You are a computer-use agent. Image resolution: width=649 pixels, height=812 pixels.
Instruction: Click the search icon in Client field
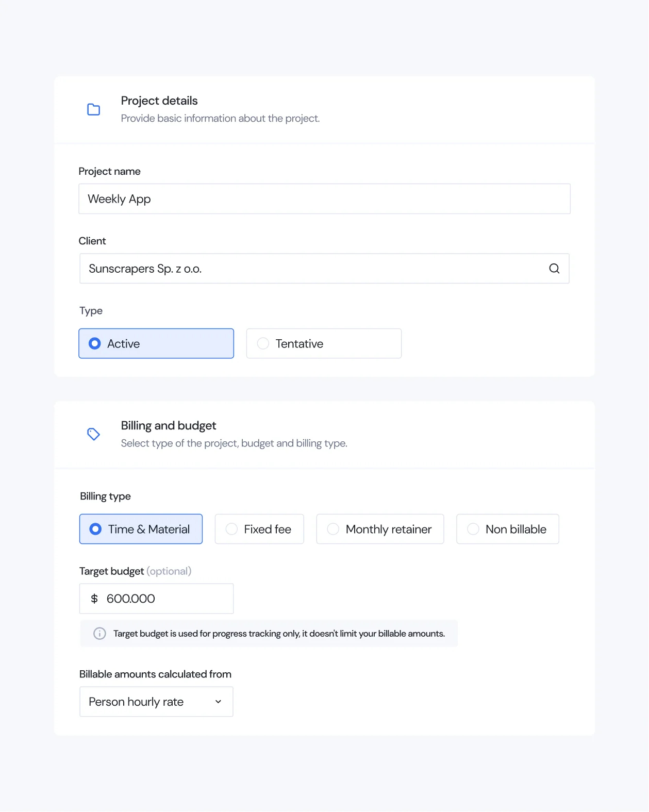(554, 269)
